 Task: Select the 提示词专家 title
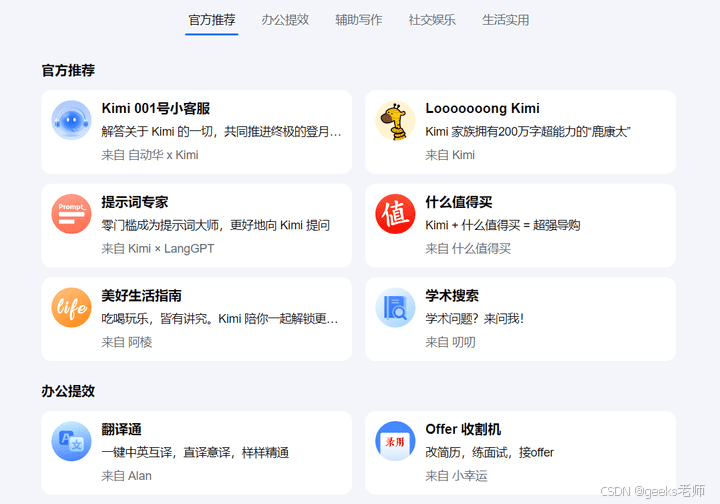click(x=135, y=202)
